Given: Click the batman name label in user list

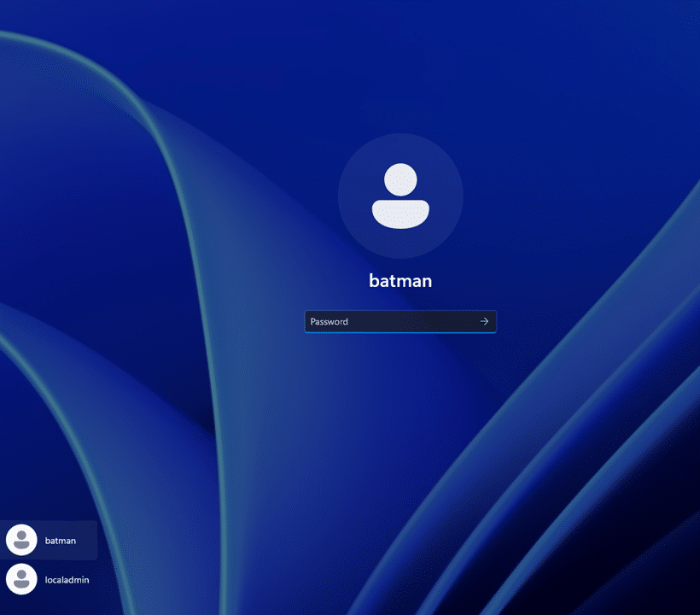Looking at the screenshot, I should (61, 541).
